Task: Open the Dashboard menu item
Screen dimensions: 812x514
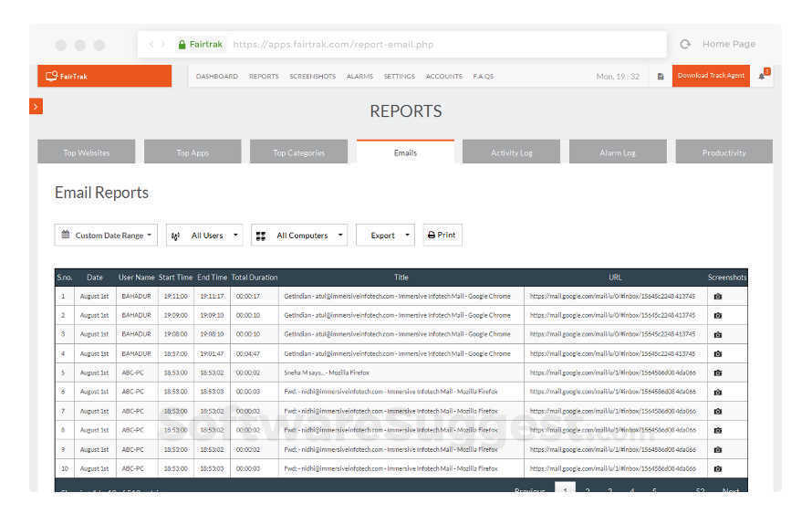Action: tap(217, 76)
